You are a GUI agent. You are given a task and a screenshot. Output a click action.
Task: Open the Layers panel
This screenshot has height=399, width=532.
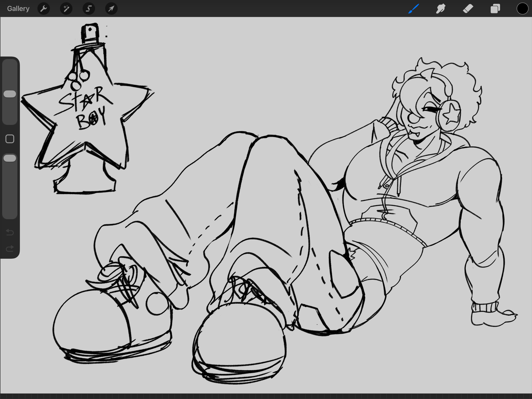495,9
